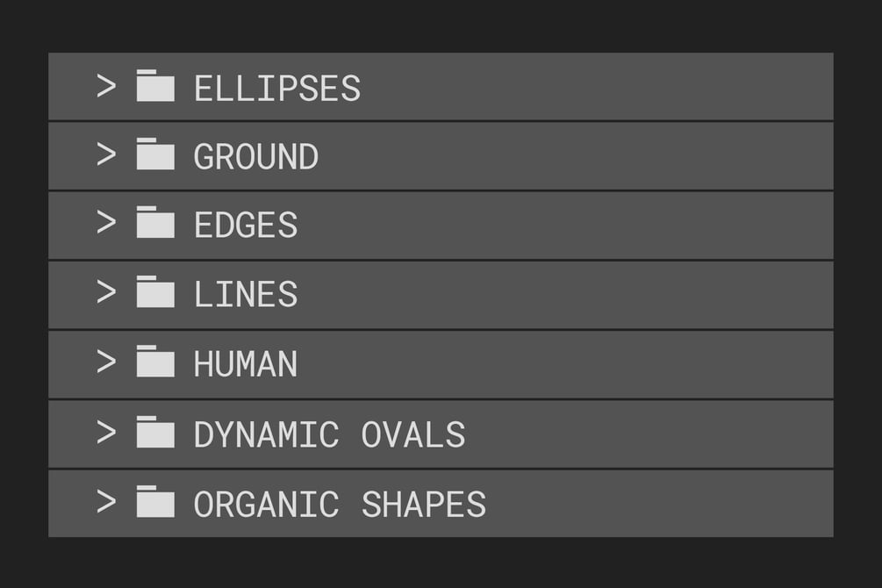Screen dimensions: 882x588
Task: Expand the DYNAMIC OVALS group
Action: (106, 432)
